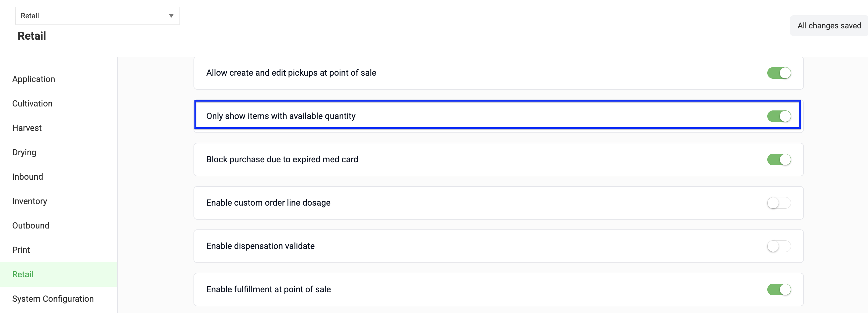Click the Only show items setting row
This screenshot has height=313, width=868.
click(497, 115)
